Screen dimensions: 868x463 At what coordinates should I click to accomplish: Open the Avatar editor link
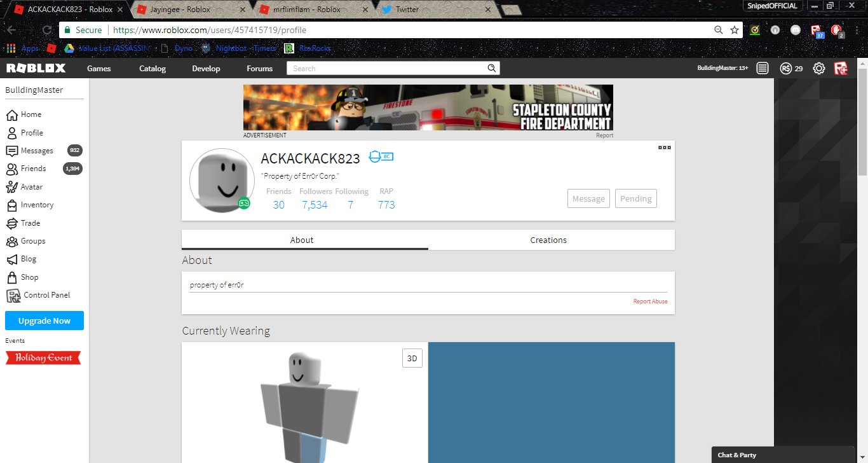point(32,187)
